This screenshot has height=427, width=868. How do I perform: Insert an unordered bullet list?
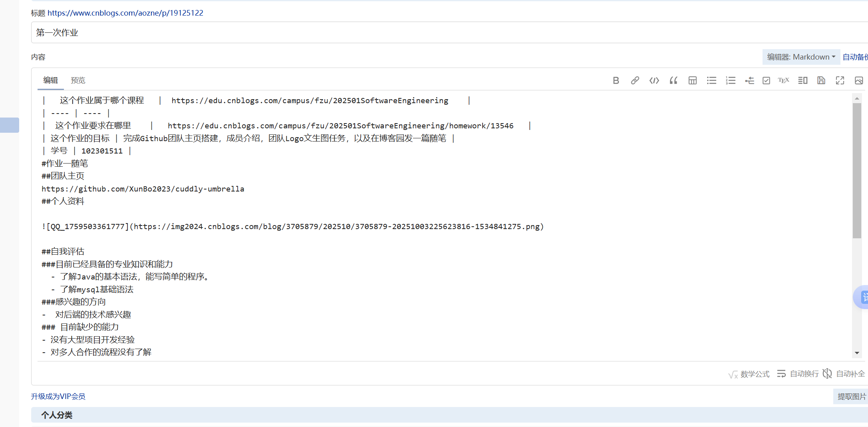click(x=711, y=80)
